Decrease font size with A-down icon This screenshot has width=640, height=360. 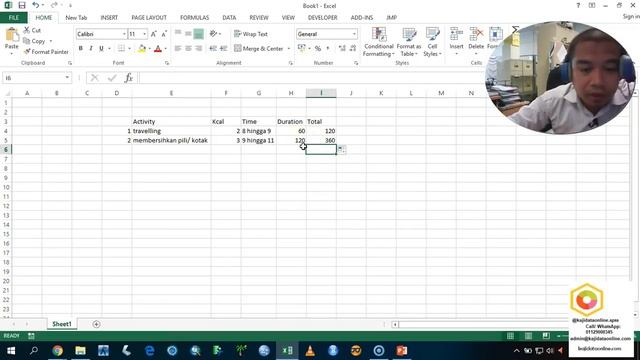click(x=164, y=34)
